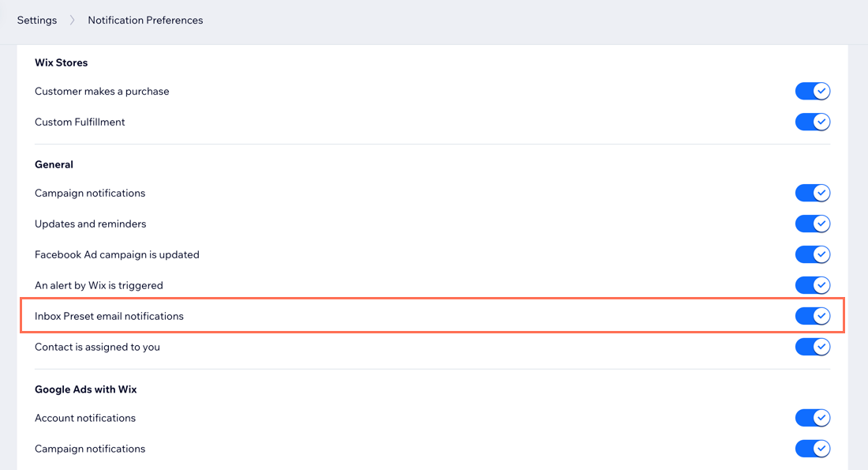Click the breadcrumb chevron separator

click(72, 20)
